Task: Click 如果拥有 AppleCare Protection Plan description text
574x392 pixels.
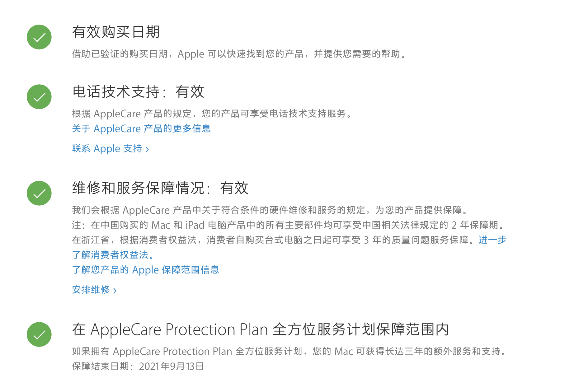Action: click(289, 351)
